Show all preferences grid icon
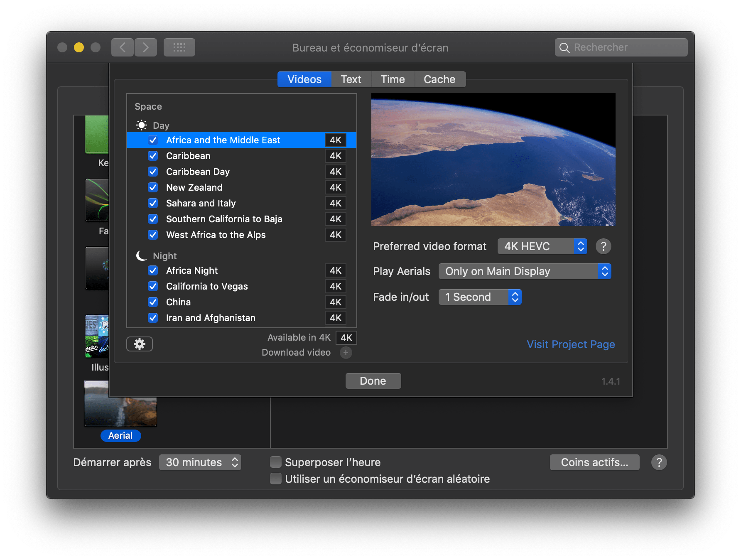741x560 pixels. [179, 47]
